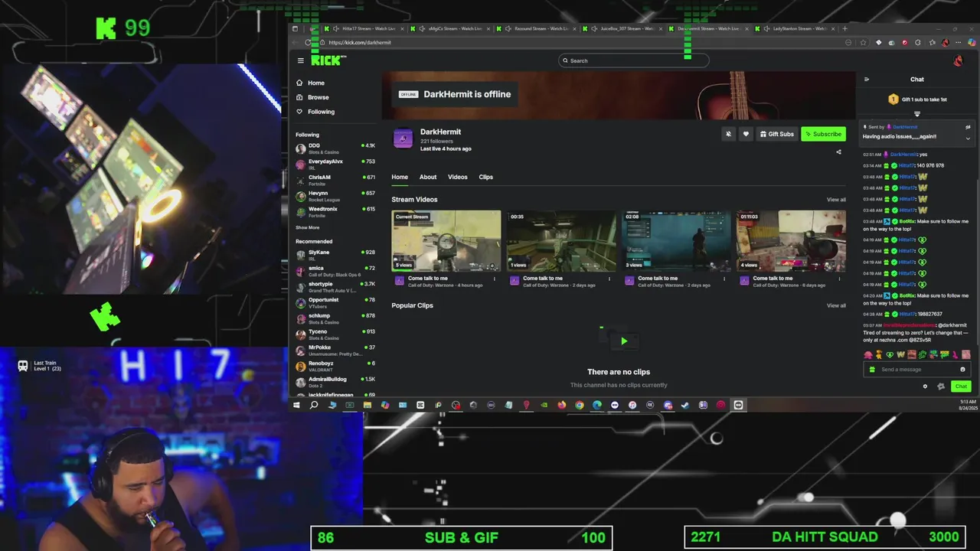Open Steam from the taskbar

coord(685,405)
